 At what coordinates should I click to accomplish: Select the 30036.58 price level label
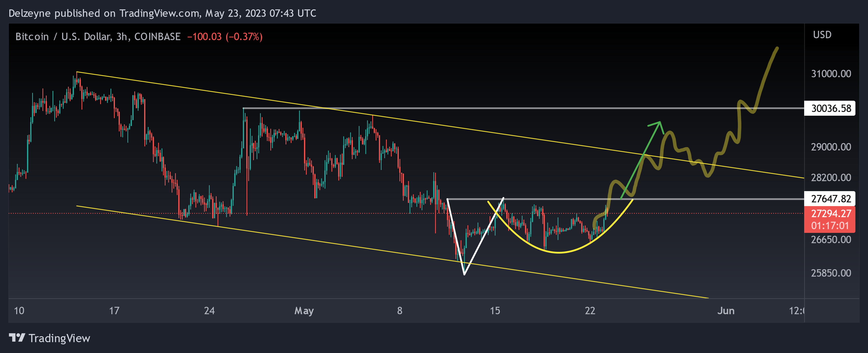pyautogui.click(x=830, y=108)
